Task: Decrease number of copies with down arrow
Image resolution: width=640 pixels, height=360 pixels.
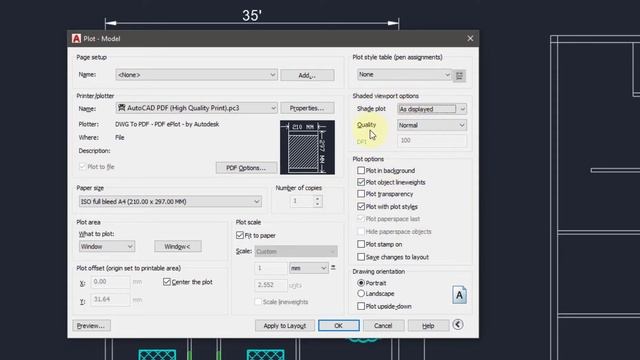Action: [318, 204]
